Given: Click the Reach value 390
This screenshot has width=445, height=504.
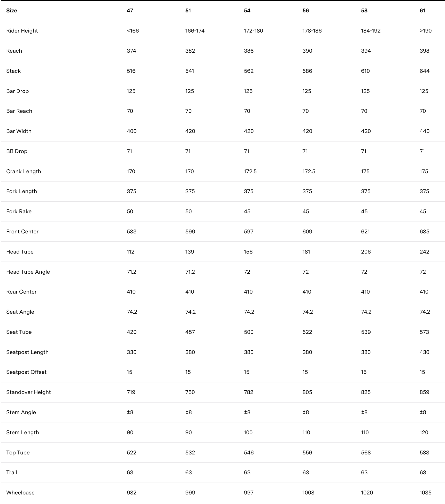Looking at the screenshot, I should point(307,51).
